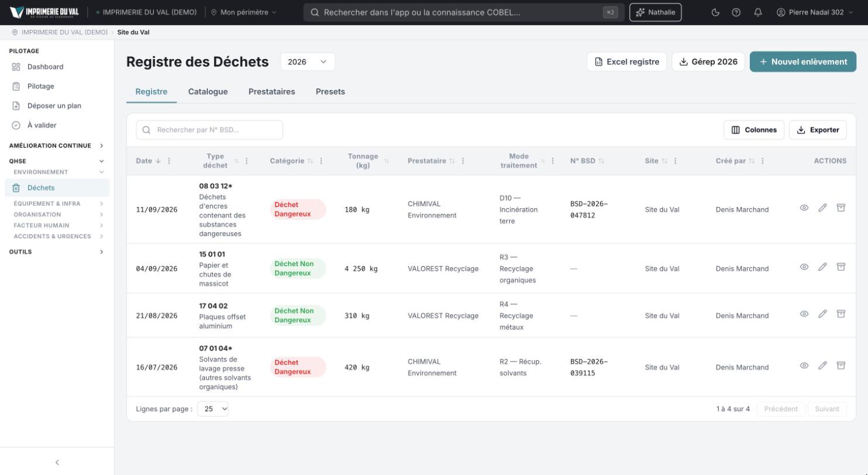
Task: Edit the 16/07/2026 Solvants de lavage entry
Action: 822,366
